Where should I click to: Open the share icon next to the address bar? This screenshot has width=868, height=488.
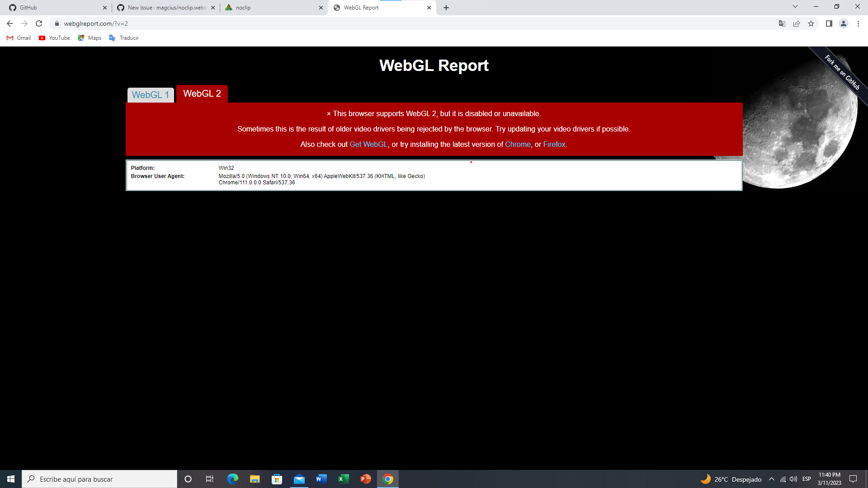(x=797, y=23)
